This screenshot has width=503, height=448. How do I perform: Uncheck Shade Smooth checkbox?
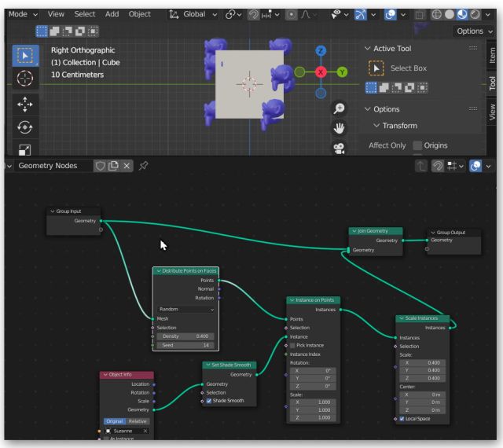(209, 401)
